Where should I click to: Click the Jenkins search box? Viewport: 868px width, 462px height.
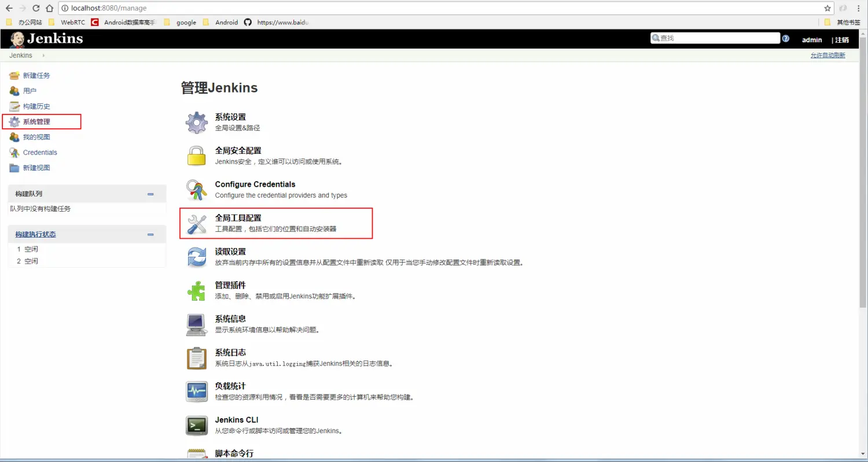click(715, 38)
